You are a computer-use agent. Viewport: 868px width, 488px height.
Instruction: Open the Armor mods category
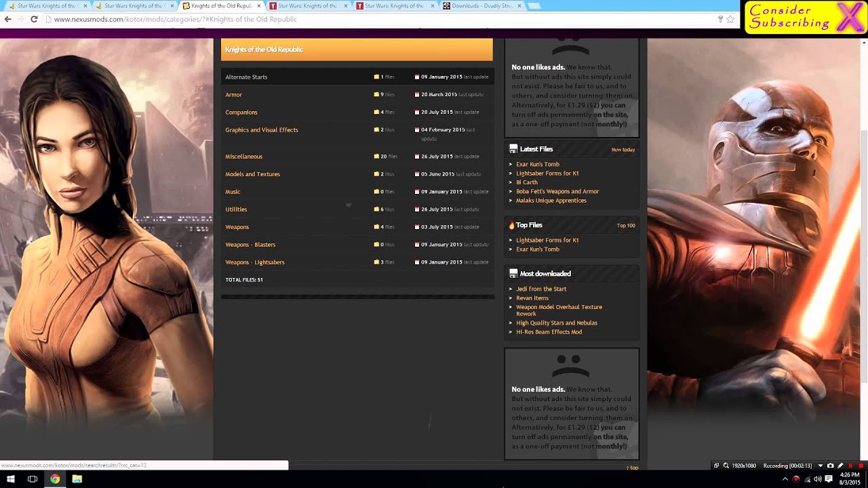click(233, 95)
